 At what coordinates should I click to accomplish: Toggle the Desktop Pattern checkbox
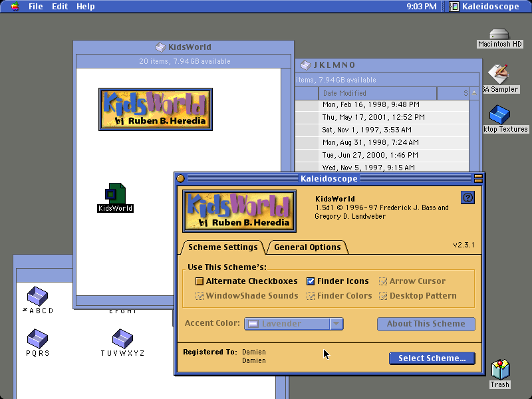point(383,296)
